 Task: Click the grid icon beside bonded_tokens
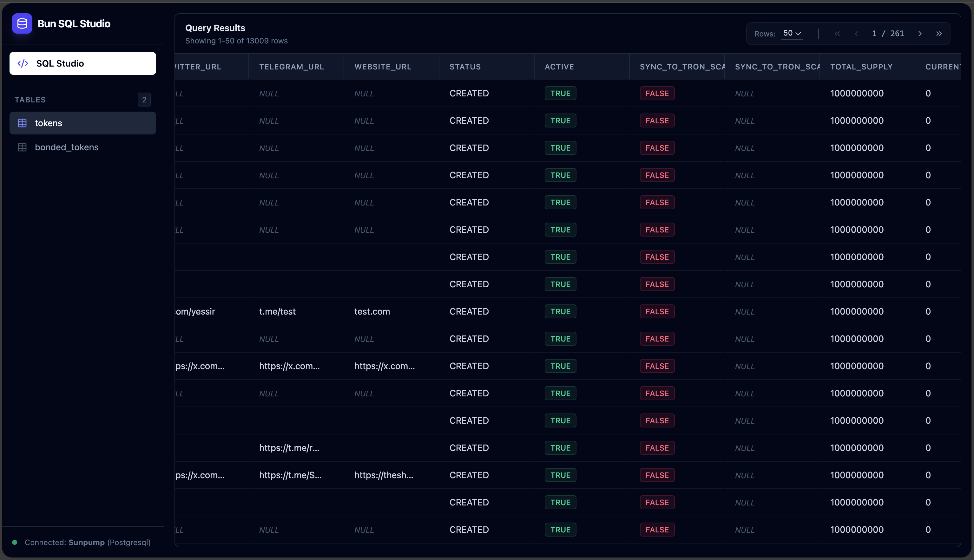[22, 147]
